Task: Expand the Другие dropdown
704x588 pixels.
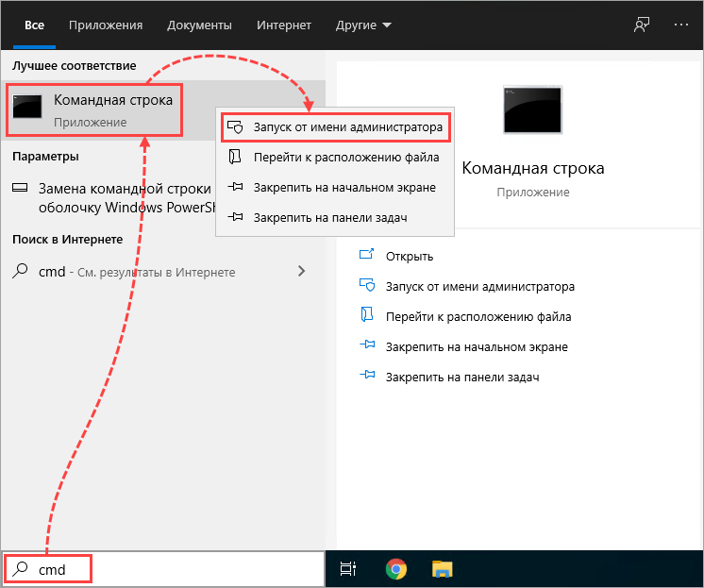Action: pyautogui.click(x=363, y=25)
